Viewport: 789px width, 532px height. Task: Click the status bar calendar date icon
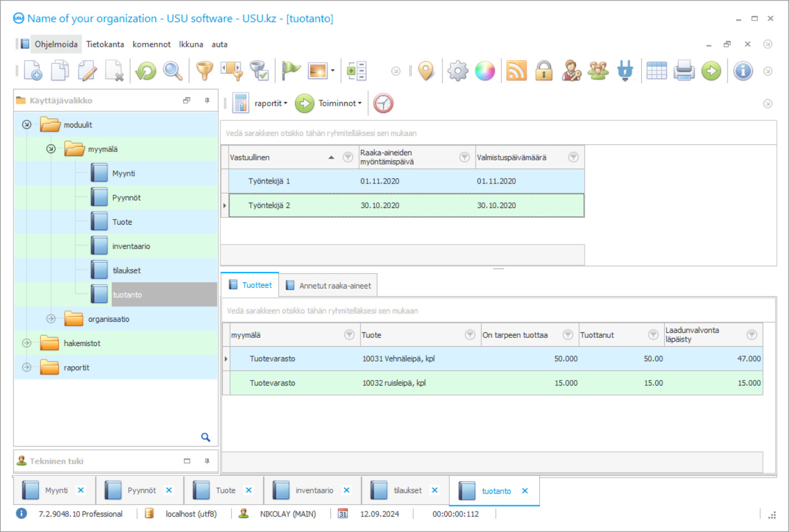[x=343, y=514]
